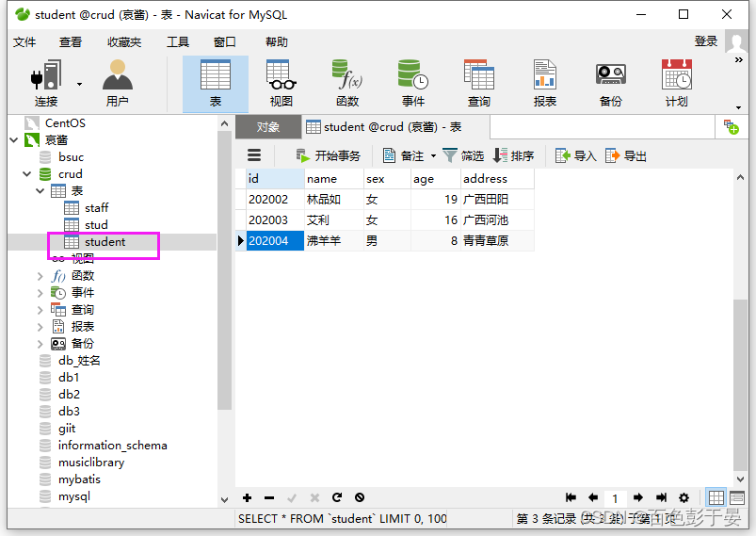
Task: Open the 计划 schedule toolbar icon
Action: 677,84
